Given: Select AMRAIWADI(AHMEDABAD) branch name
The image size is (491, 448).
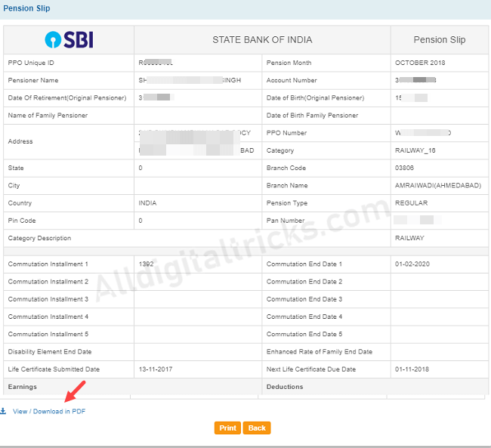Looking at the screenshot, I should [438, 185].
